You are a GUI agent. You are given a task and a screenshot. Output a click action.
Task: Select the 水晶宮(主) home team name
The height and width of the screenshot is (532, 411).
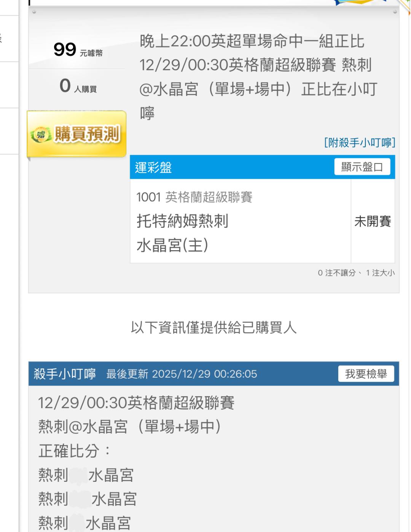pyautogui.click(x=172, y=245)
